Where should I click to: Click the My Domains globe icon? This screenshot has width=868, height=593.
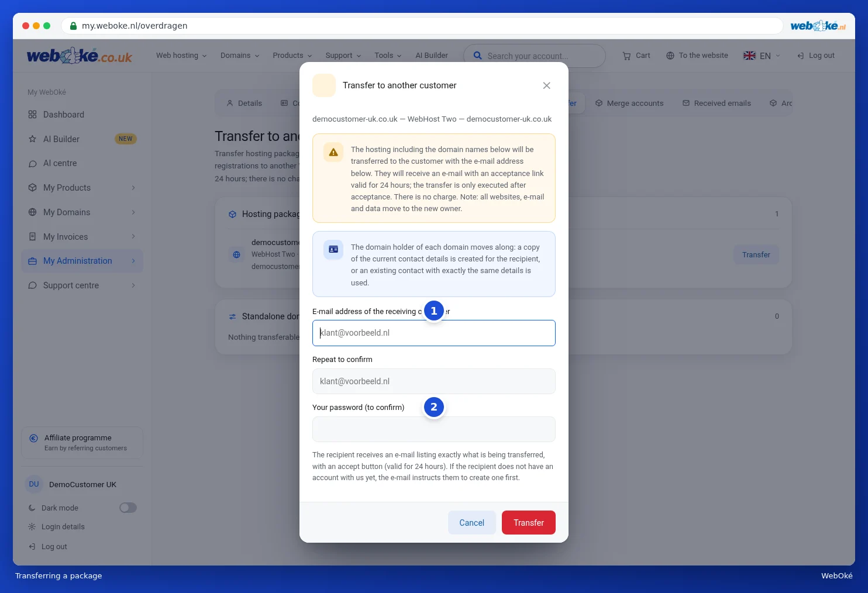tap(32, 212)
